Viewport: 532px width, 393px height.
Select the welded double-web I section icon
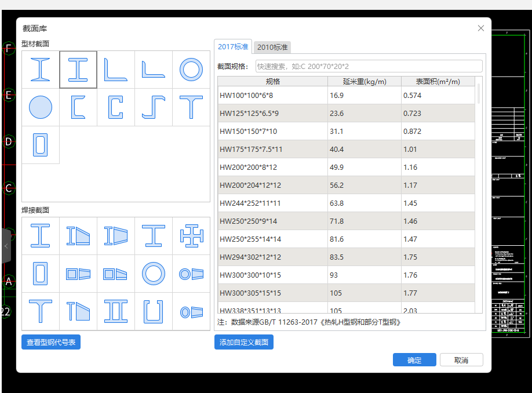point(116,311)
